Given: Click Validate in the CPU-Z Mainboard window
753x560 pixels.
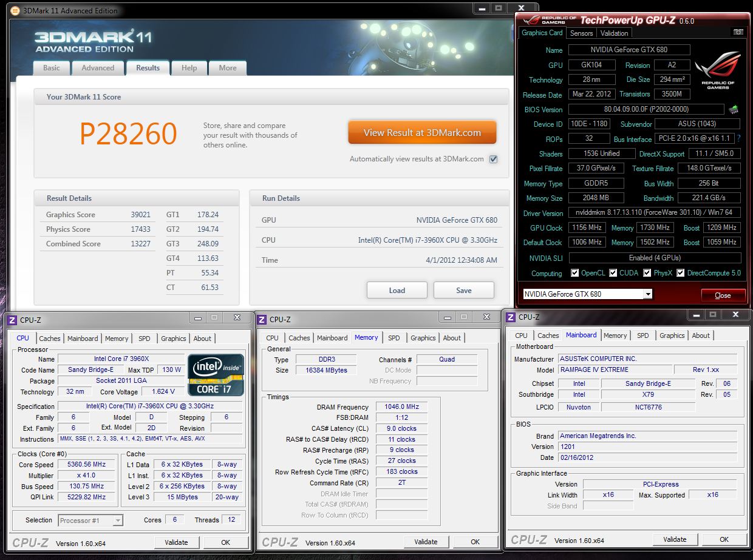Looking at the screenshot, I should 675,539.
